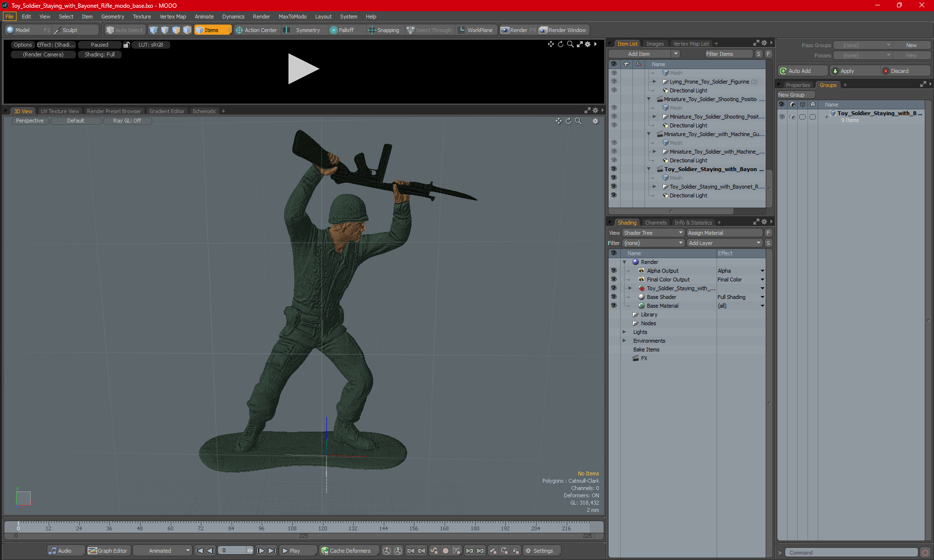Open WorkPlane options

pos(475,30)
